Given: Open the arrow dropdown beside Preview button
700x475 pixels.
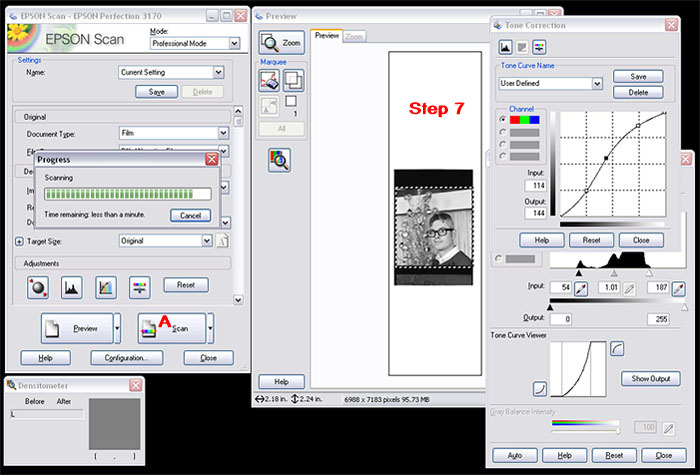Looking at the screenshot, I should tap(117, 328).
